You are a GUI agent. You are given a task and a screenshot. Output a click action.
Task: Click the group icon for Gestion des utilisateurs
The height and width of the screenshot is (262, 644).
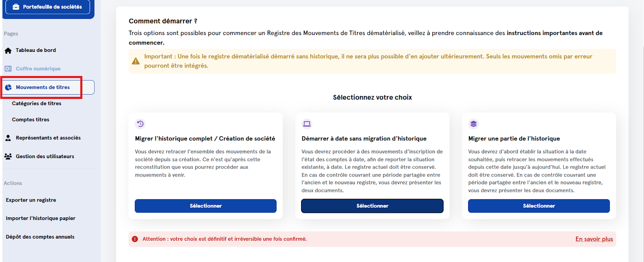click(8, 157)
